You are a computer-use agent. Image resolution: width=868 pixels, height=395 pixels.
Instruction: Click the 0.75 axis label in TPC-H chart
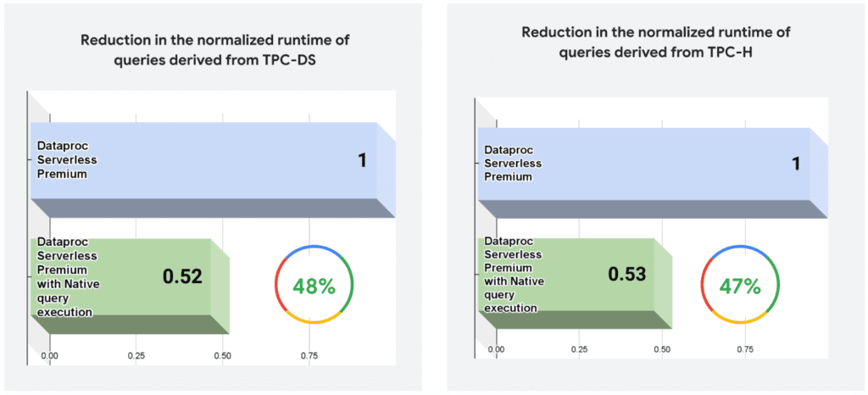click(745, 348)
